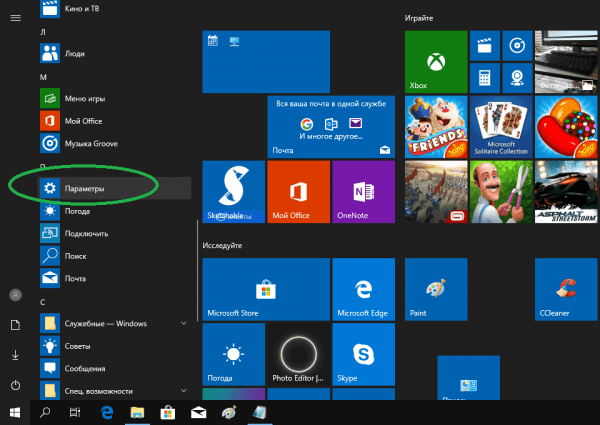Click the Windows Start button

click(x=15, y=413)
